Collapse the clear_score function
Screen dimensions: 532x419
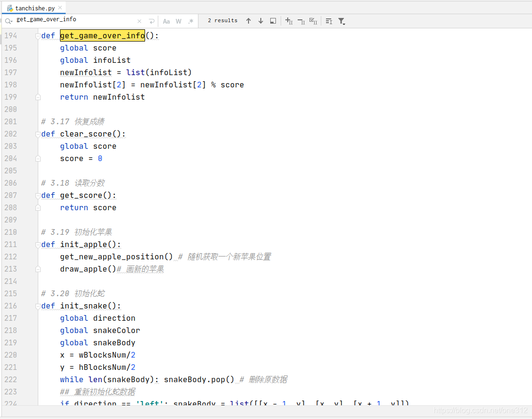[38, 134]
